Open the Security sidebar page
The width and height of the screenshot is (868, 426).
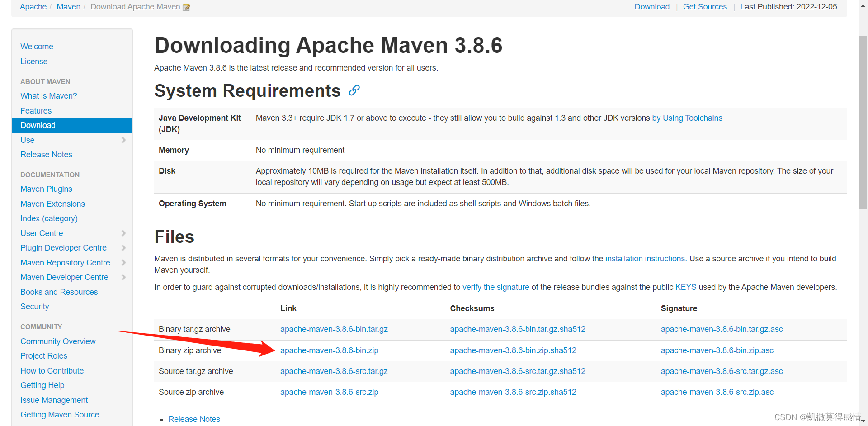coord(34,307)
